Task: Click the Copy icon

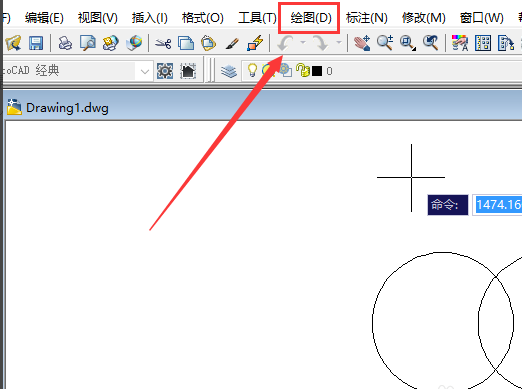Action: 186,43
